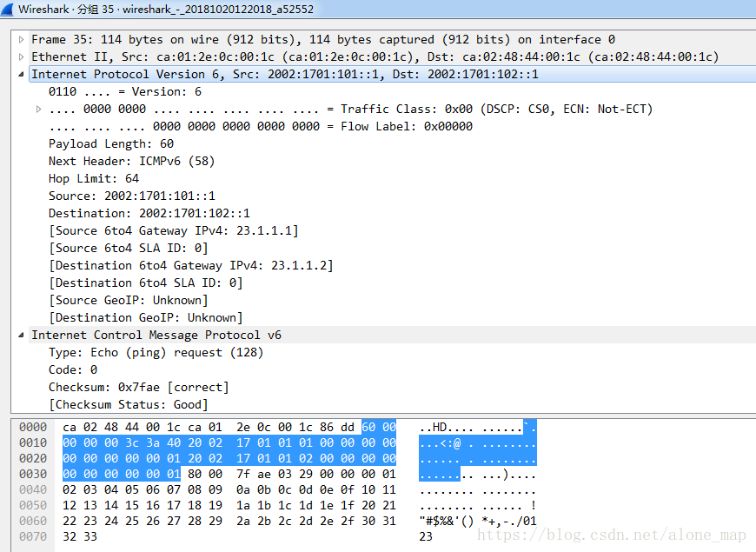Select the Source 6to4 SLA ID row

click(129, 248)
